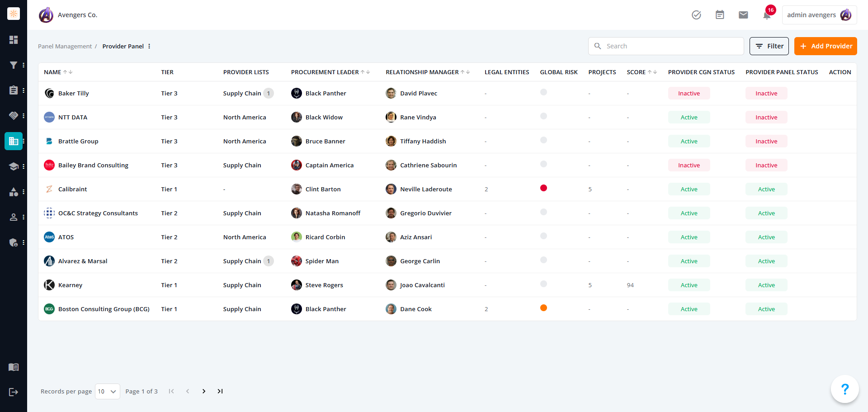
Task: Open the mail envelope icon in header
Action: [743, 15]
